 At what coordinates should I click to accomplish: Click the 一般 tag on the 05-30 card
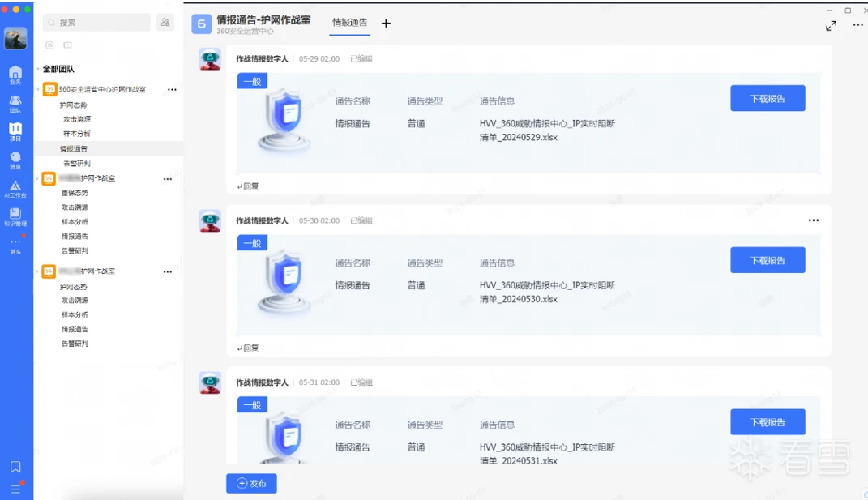[x=252, y=243]
